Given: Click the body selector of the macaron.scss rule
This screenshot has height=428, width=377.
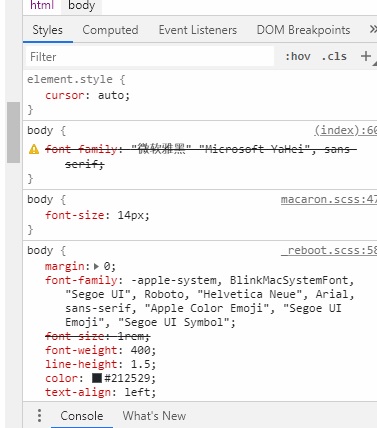Looking at the screenshot, I should 40,199.
